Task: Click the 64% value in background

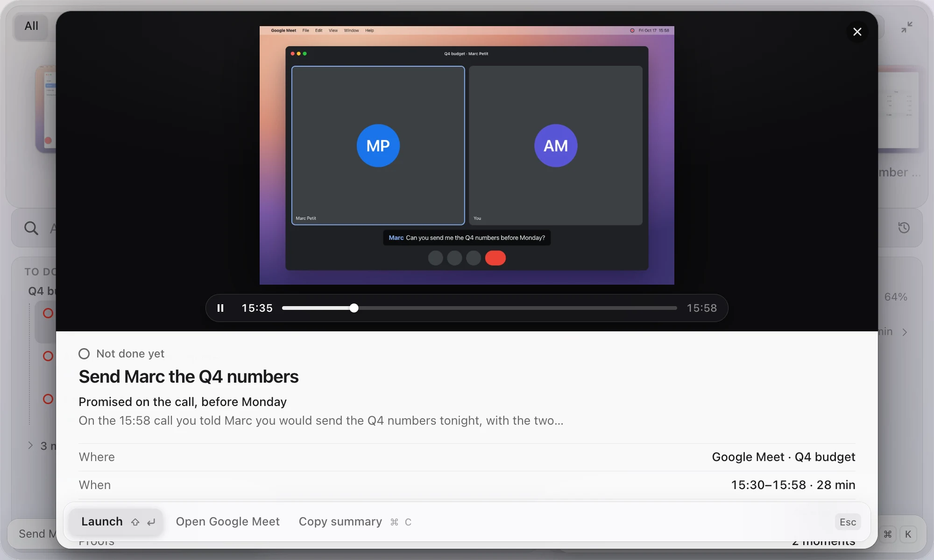Action: 896,297
